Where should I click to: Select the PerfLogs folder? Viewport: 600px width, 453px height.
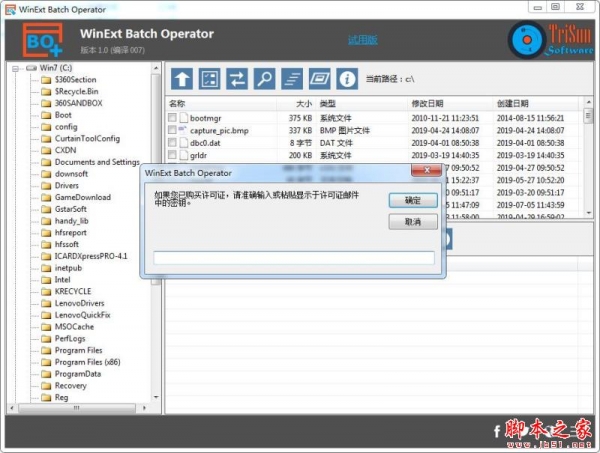click(x=70, y=339)
